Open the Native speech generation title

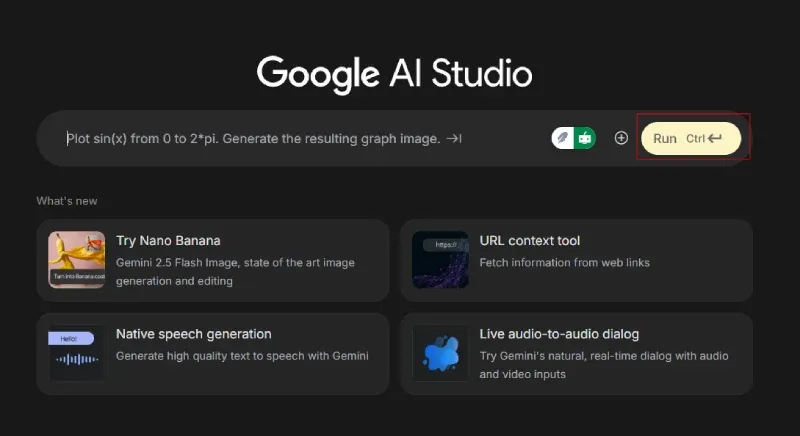194,334
